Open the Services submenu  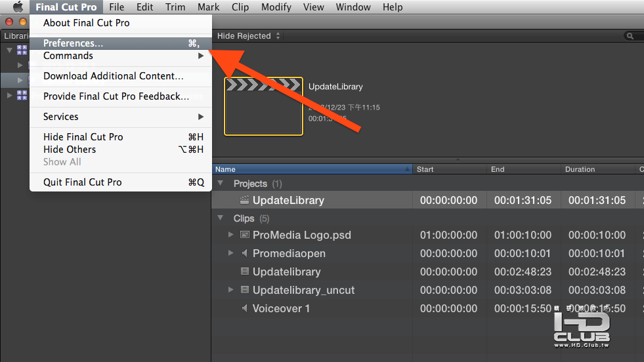point(121,117)
